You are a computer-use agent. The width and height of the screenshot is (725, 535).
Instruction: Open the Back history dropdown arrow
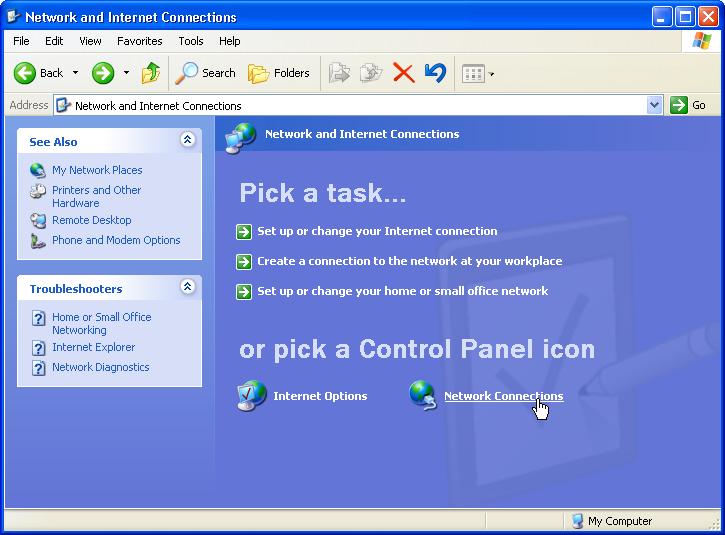[75, 73]
